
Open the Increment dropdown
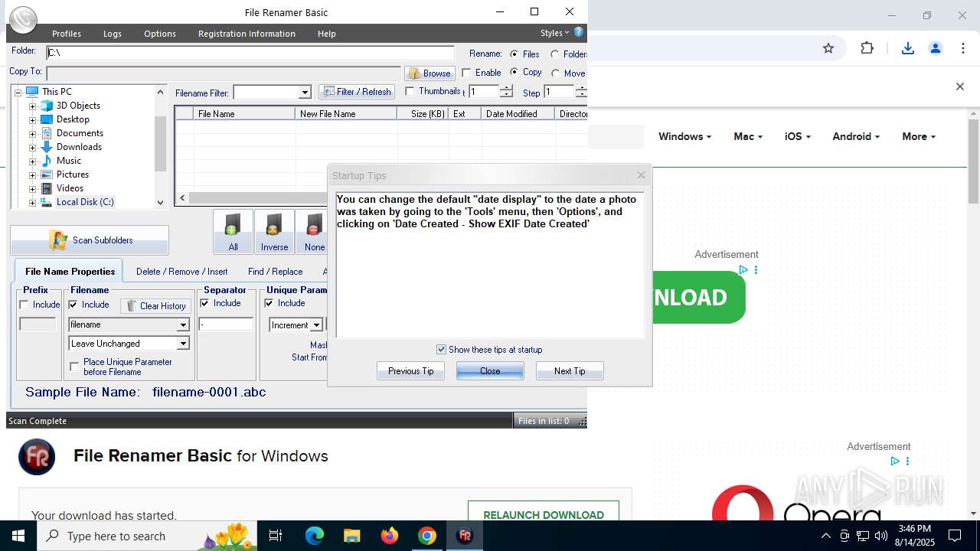click(316, 325)
